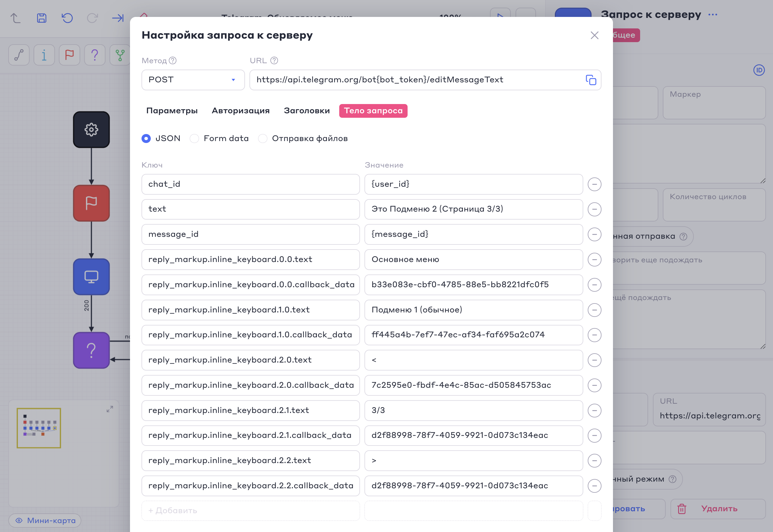Select the green branch fork tool
This screenshot has width=773, height=532.
[120, 55]
